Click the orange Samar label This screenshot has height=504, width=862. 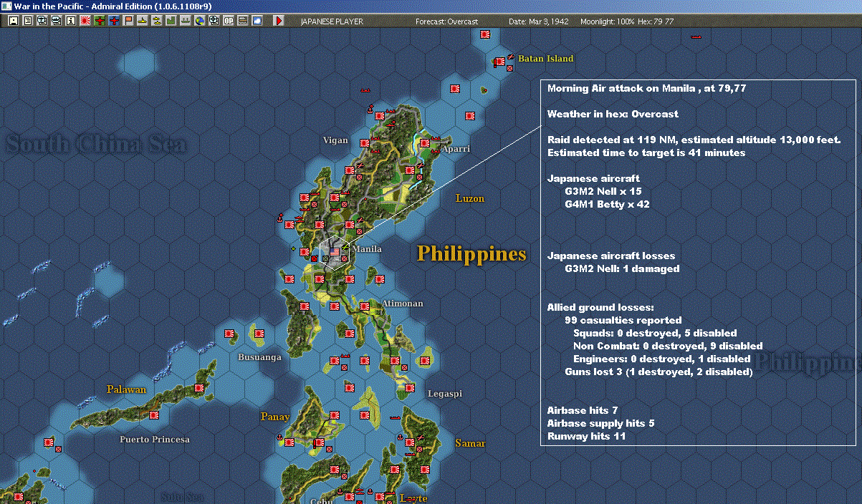click(x=470, y=443)
